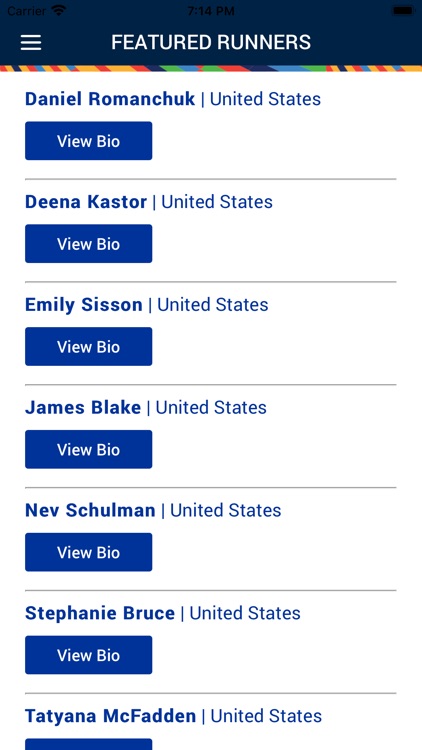Tap the Daniel Romanchuk name
The height and width of the screenshot is (750, 422).
pyautogui.click(x=110, y=99)
